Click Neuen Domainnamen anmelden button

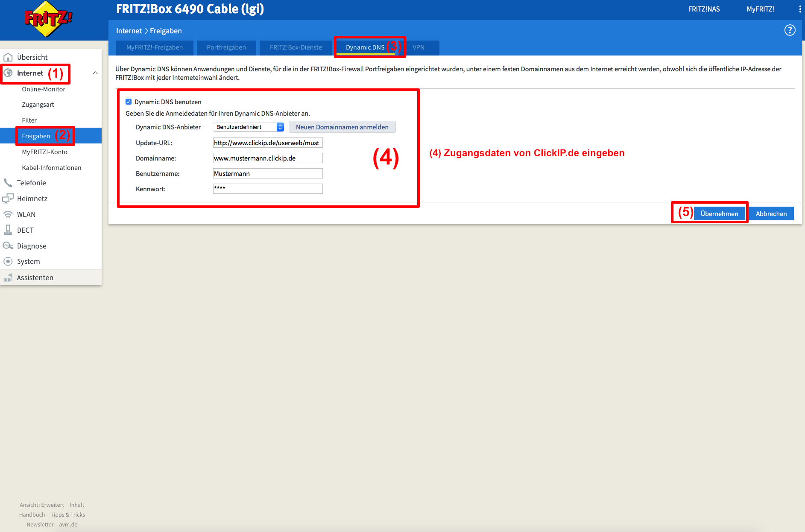click(342, 127)
